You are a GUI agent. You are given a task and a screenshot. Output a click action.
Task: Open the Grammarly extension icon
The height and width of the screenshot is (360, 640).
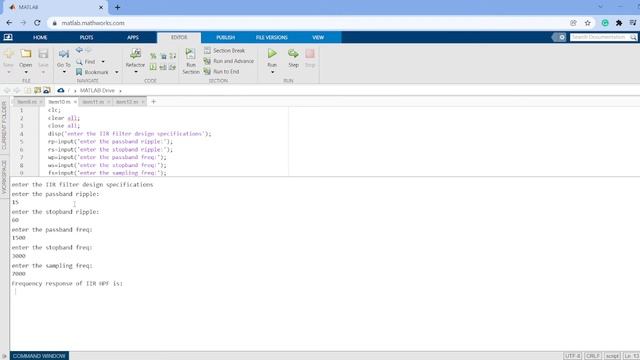[x=605, y=23]
